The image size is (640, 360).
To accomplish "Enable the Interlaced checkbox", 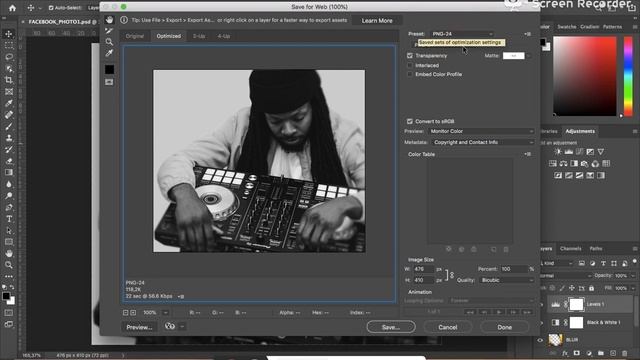I will pos(410,65).
